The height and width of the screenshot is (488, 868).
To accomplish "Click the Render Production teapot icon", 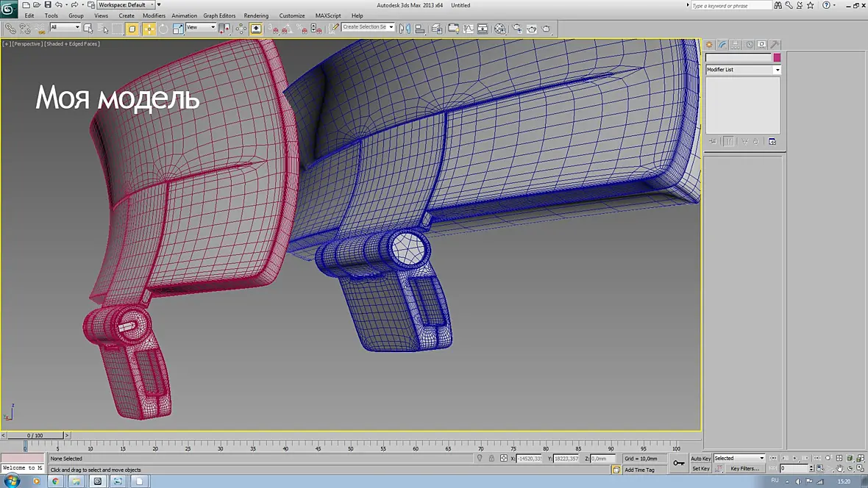I will tap(547, 29).
